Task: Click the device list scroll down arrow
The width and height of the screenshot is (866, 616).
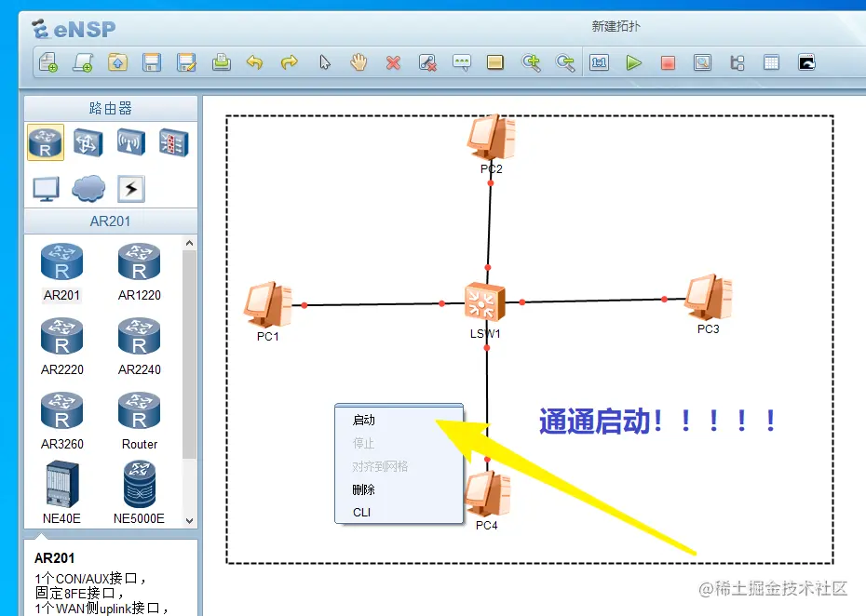Action: point(189,520)
